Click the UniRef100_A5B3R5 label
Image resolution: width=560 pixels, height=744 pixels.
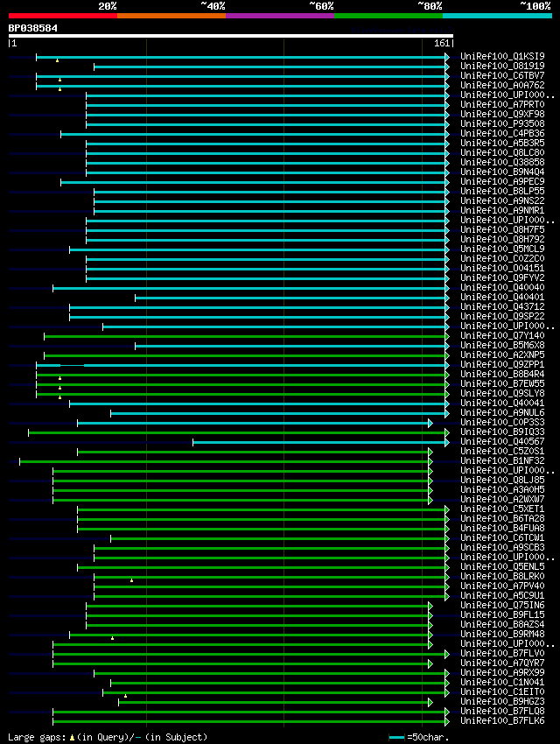pyautogui.click(x=502, y=143)
